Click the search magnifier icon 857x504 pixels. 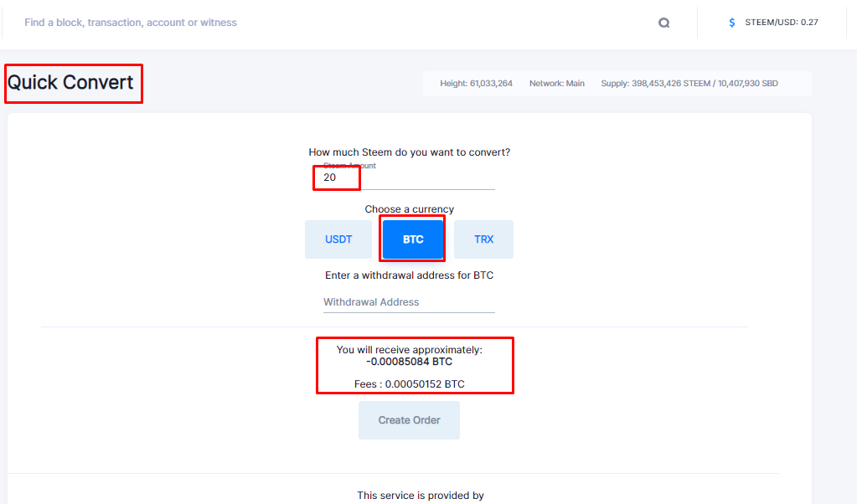(x=663, y=23)
